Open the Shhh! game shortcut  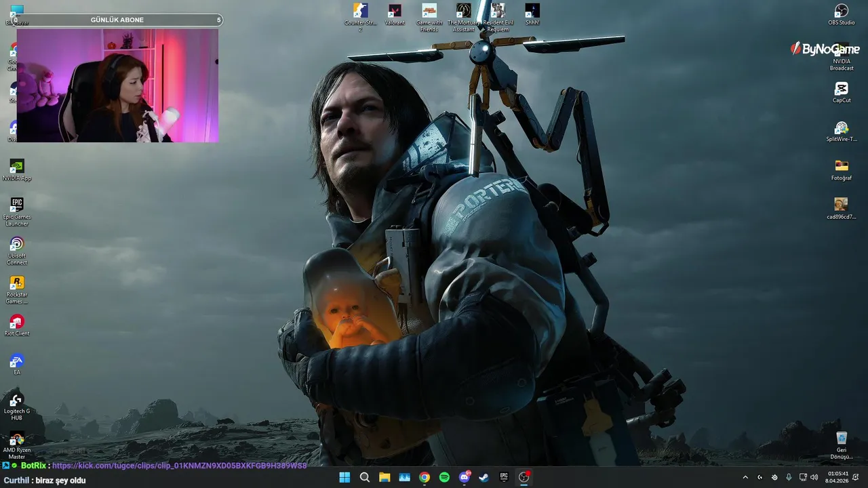pos(532,15)
